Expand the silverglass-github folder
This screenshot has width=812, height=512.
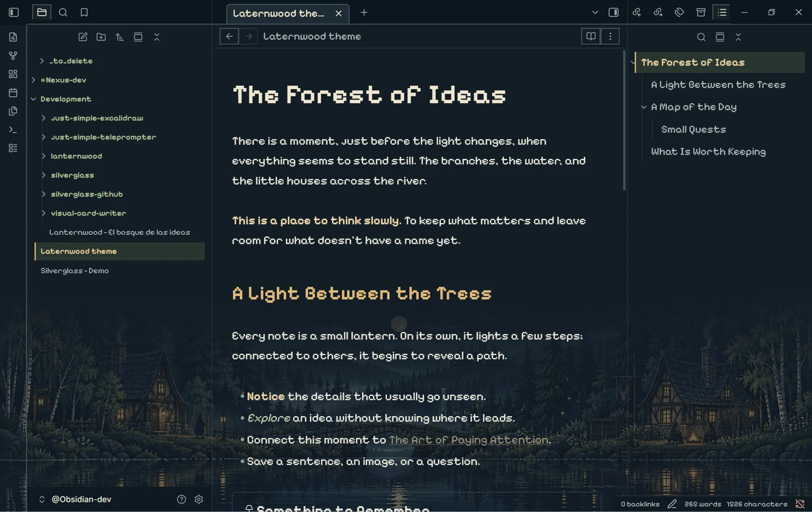click(x=43, y=194)
